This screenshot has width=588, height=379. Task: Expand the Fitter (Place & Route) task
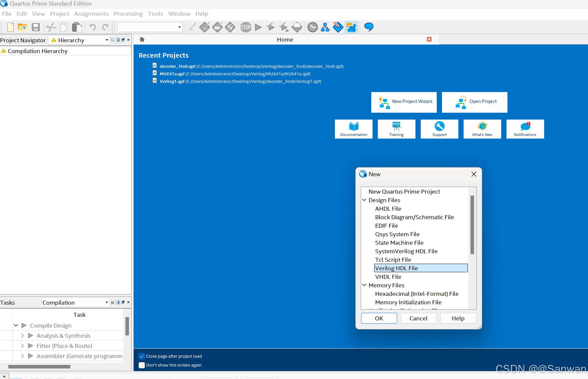click(x=22, y=346)
